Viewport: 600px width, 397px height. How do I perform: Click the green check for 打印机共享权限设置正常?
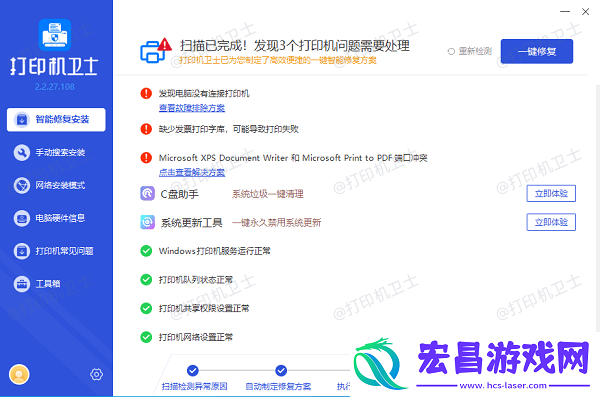pyautogui.click(x=146, y=308)
